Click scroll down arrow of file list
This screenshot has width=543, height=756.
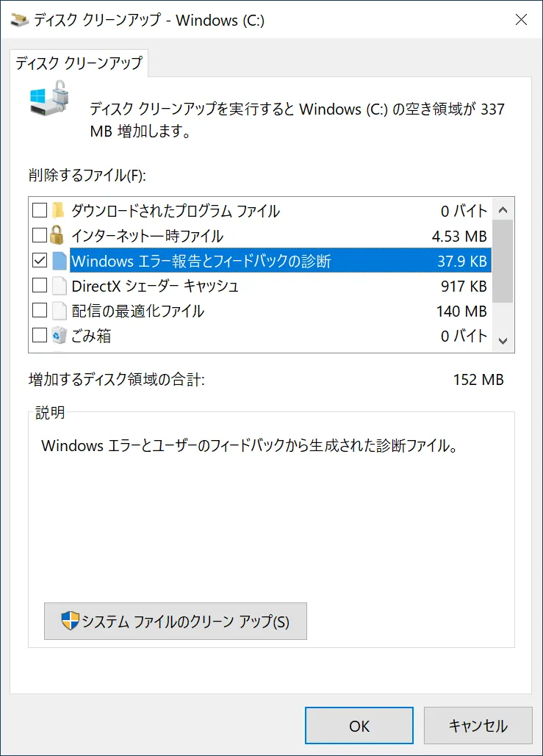click(503, 341)
